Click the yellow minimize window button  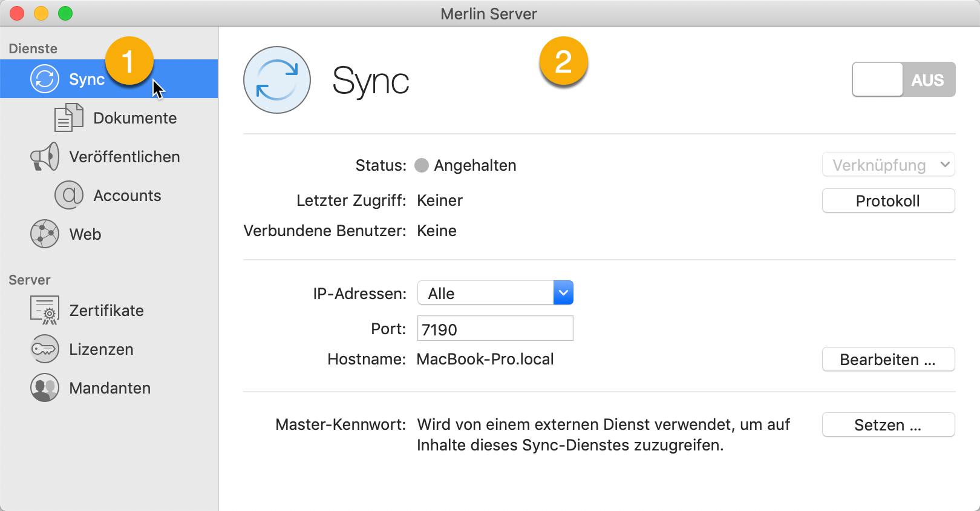(41, 13)
